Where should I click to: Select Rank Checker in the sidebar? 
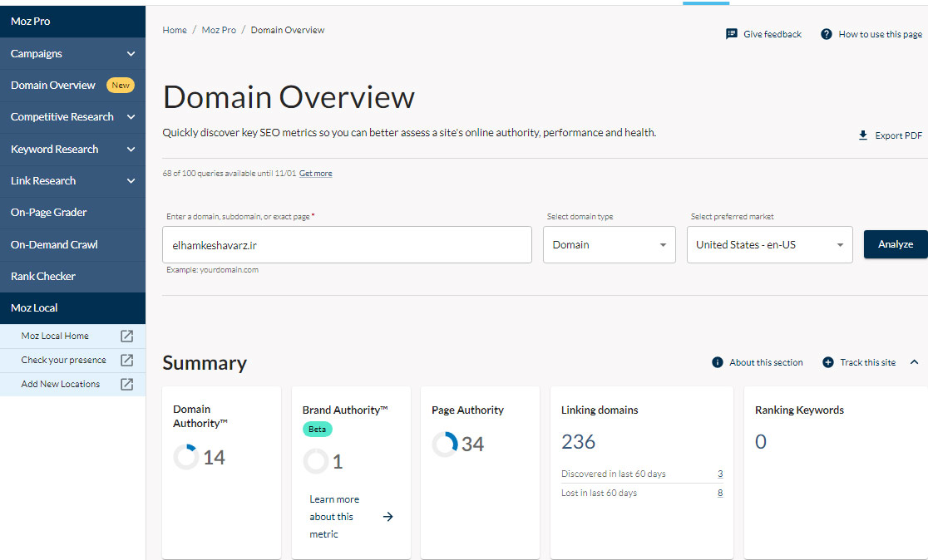point(43,277)
